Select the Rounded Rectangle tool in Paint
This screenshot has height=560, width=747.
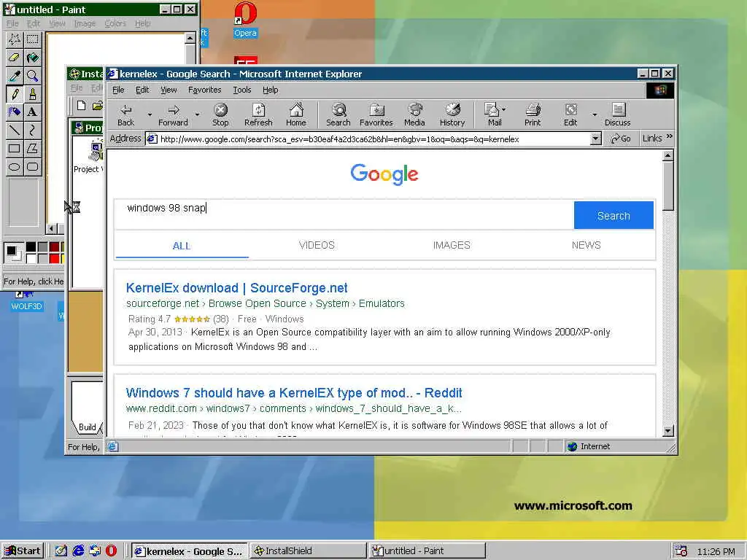32,167
